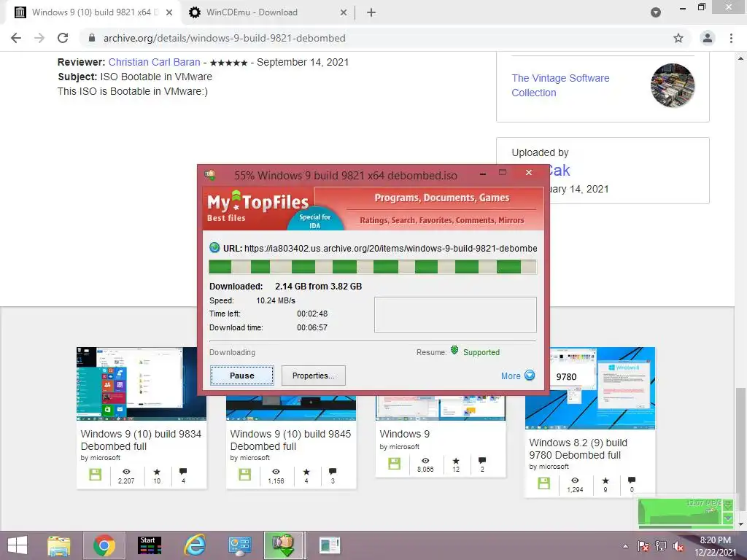Click favorites star on build 9834 card

(x=157, y=472)
